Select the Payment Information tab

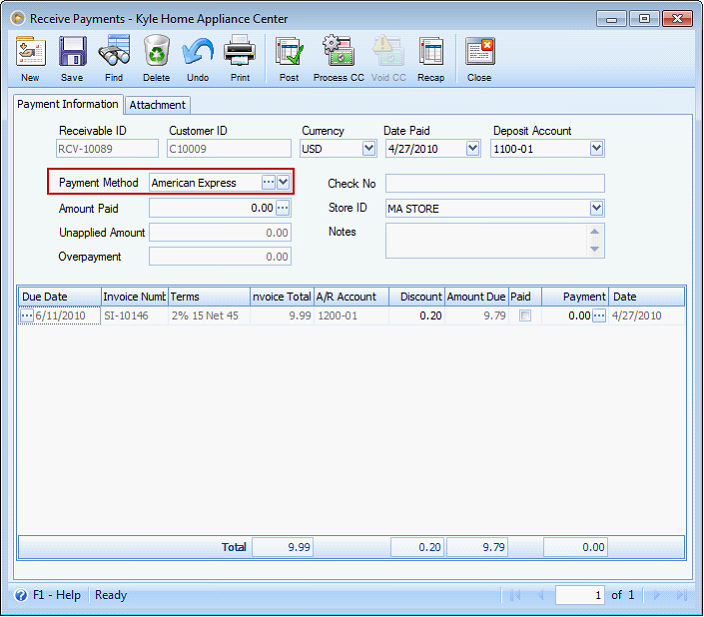(x=68, y=104)
